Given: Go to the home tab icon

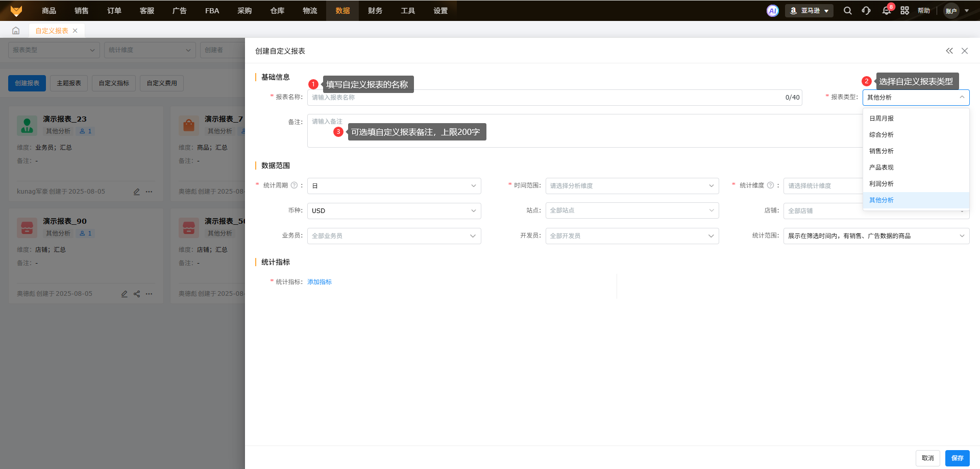Looking at the screenshot, I should 16,31.
